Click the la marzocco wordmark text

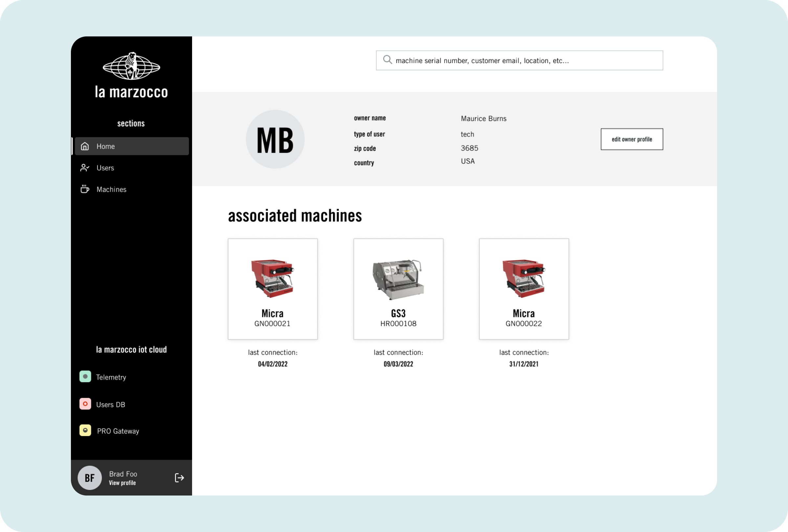(132, 92)
